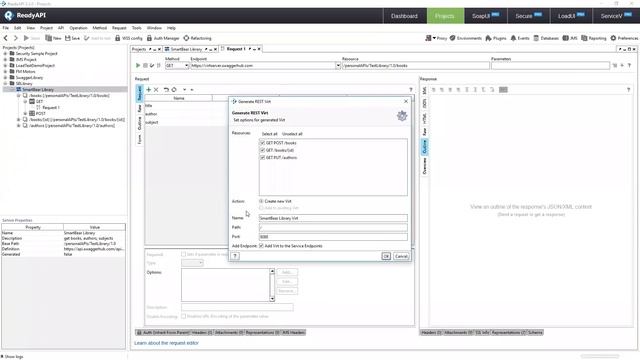Open the Auth Manager tool

pos(163,38)
